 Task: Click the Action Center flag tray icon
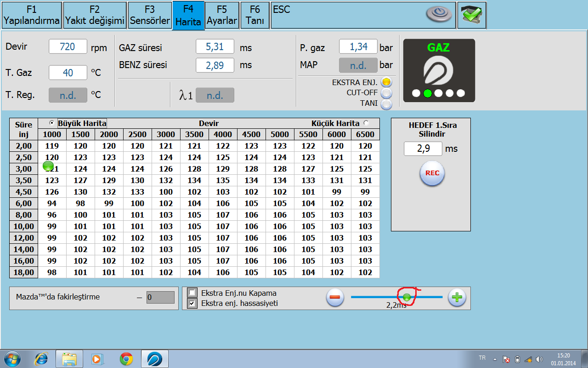(506, 359)
